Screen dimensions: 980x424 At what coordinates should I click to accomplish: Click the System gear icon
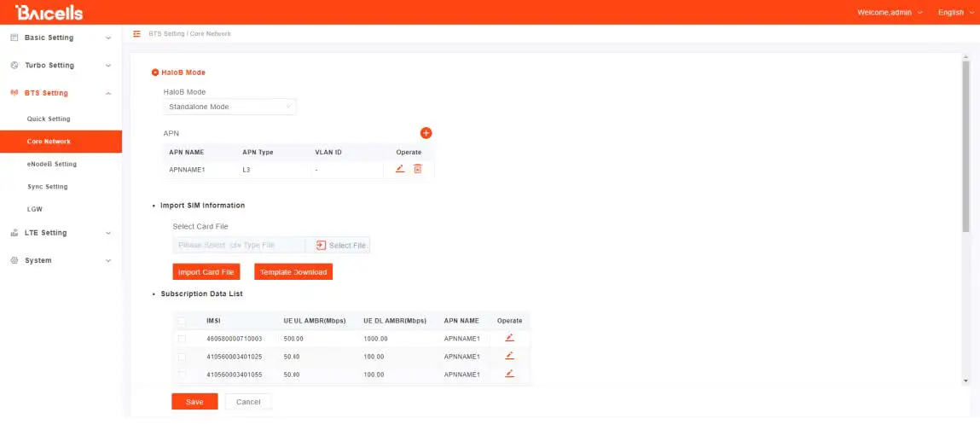(14, 260)
